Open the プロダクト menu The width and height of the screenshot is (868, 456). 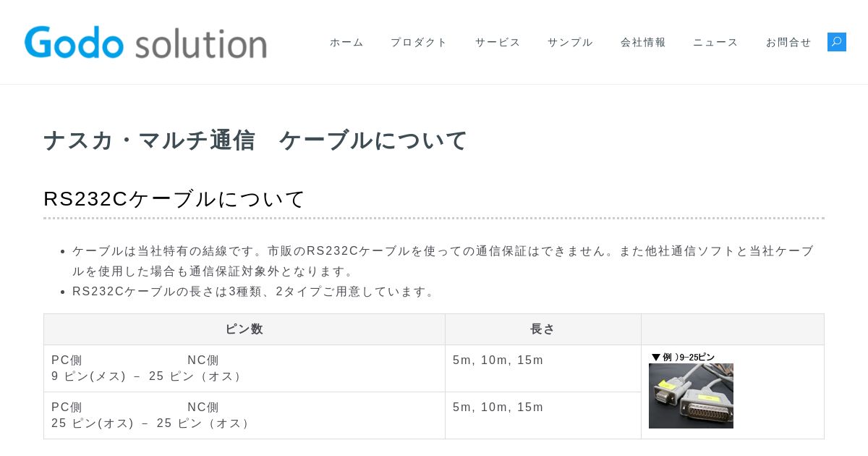pyautogui.click(x=419, y=42)
